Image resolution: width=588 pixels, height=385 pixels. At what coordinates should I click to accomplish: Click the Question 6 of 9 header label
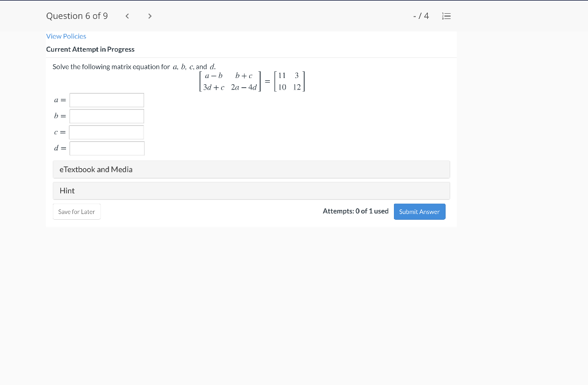point(77,15)
